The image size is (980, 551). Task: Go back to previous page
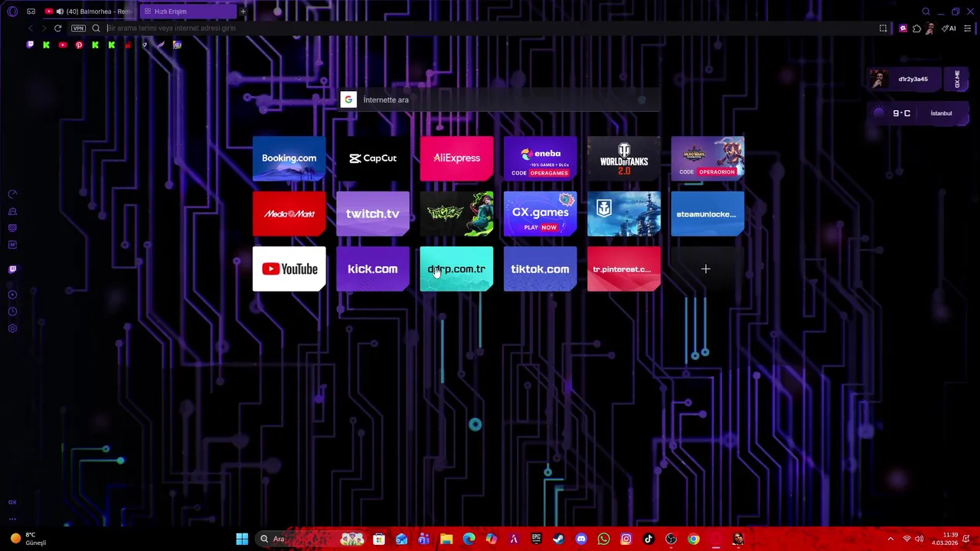(30, 28)
